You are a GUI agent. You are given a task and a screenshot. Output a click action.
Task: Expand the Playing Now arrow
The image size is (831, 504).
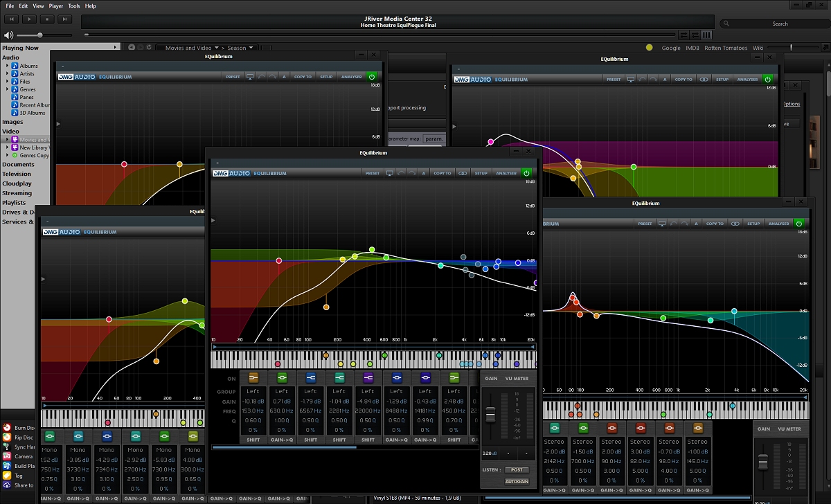click(115, 48)
